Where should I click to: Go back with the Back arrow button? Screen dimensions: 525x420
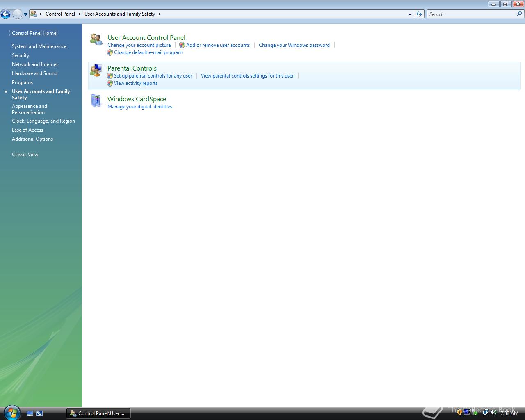coord(5,14)
